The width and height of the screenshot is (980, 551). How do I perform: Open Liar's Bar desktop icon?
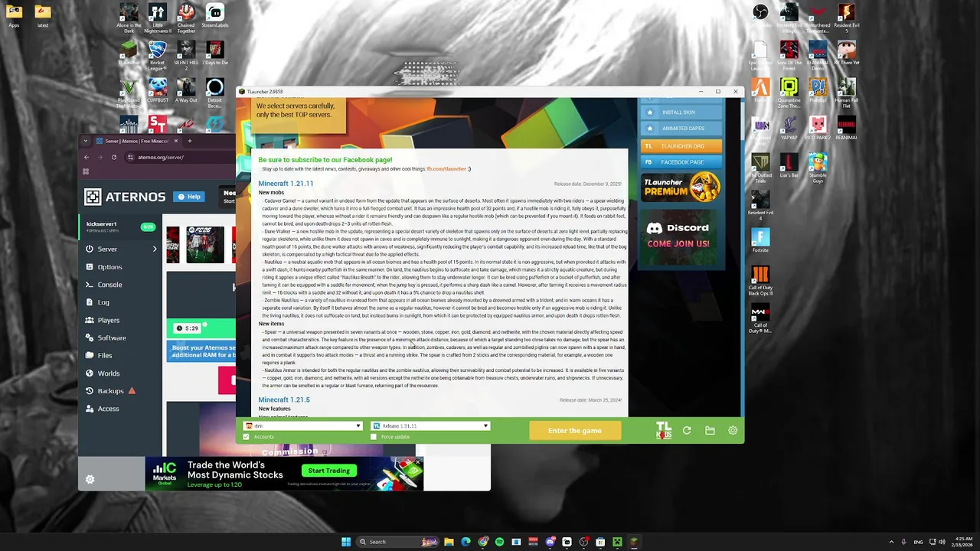(x=789, y=165)
